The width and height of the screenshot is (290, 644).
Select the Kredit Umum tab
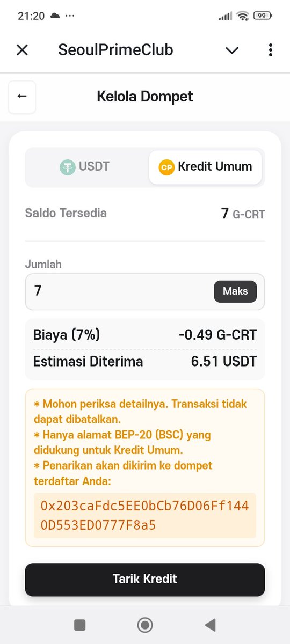[x=205, y=167]
